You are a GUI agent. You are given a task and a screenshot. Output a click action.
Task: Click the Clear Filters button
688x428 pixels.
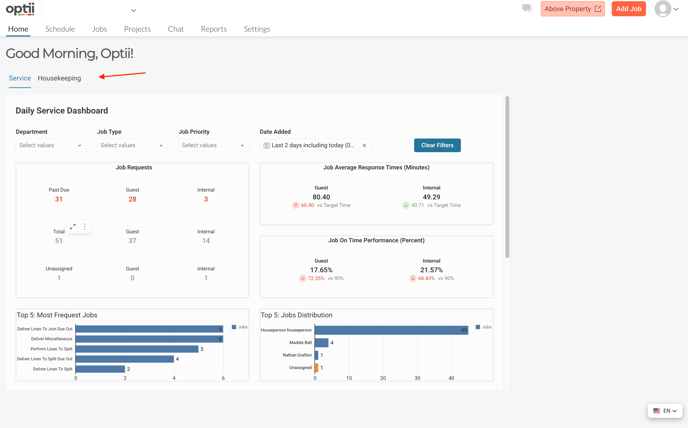(437, 146)
